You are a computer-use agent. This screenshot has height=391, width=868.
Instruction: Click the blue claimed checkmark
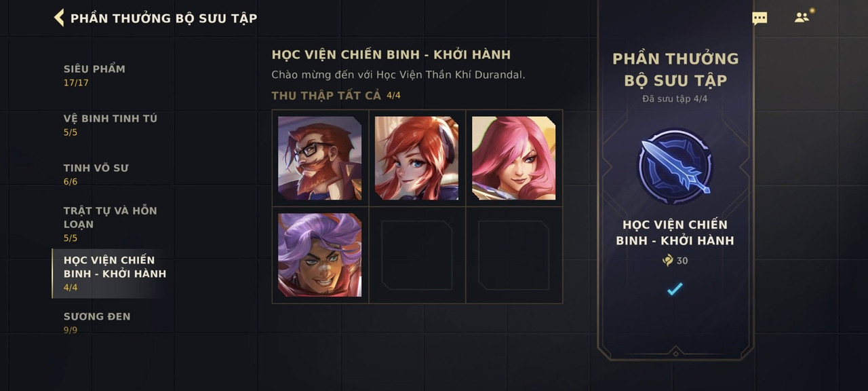coord(675,289)
